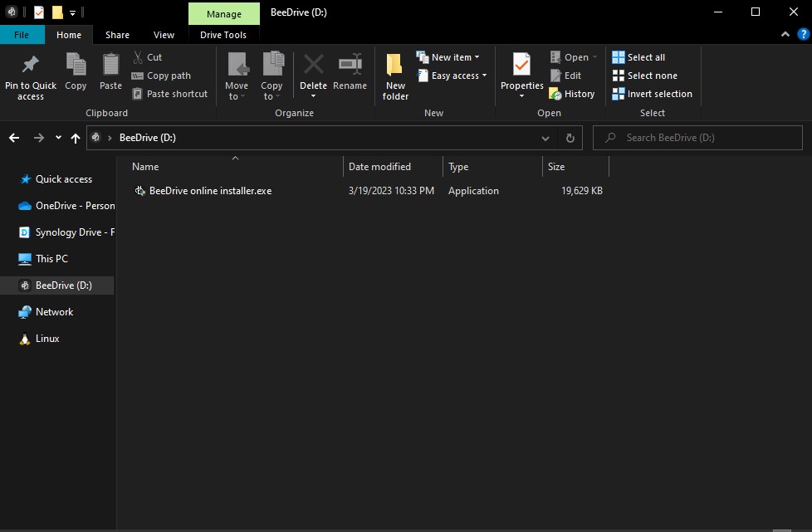
Task: Click the Manage contextual tab
Action: coord(223,13)
